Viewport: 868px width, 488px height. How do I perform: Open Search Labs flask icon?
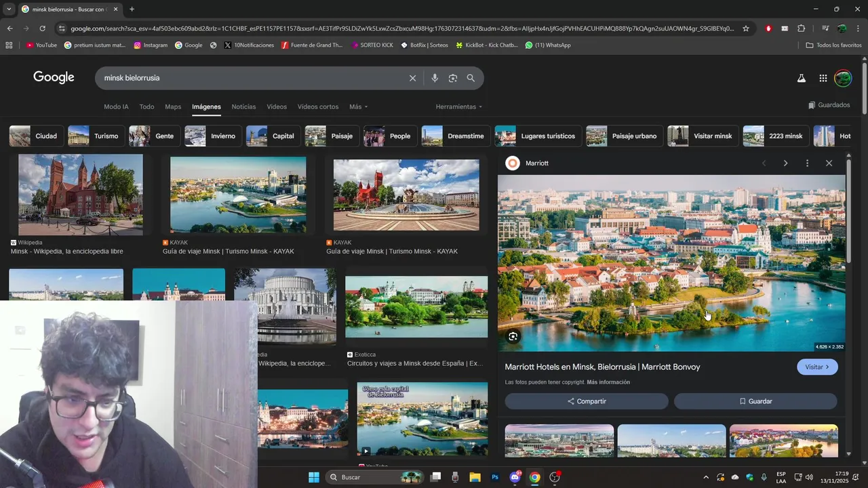coord(801,78)
